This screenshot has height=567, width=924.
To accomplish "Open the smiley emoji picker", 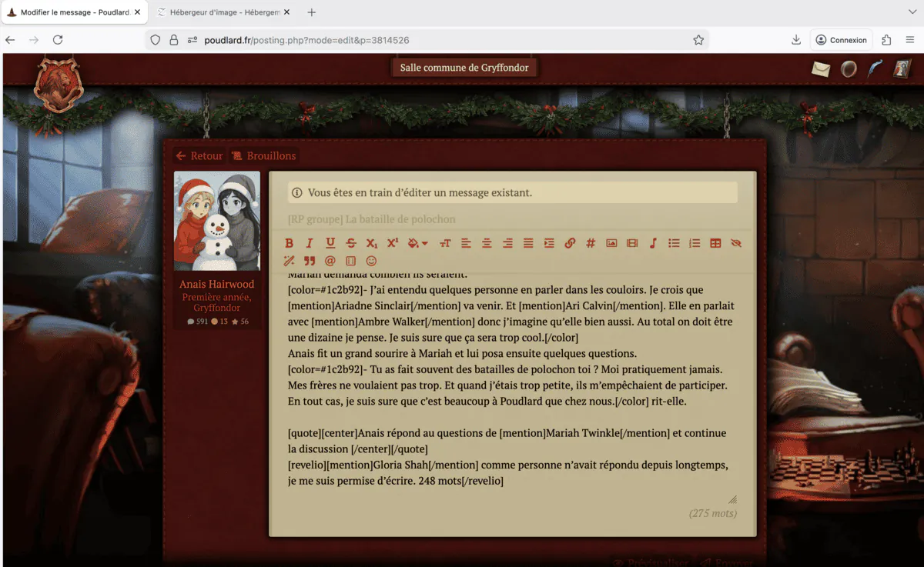I will click(372, 261).
